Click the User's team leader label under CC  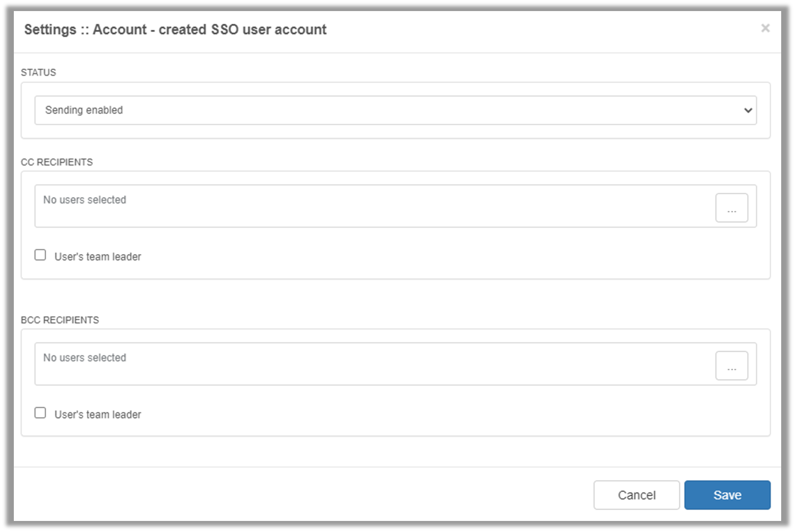[x=97, y=256]
